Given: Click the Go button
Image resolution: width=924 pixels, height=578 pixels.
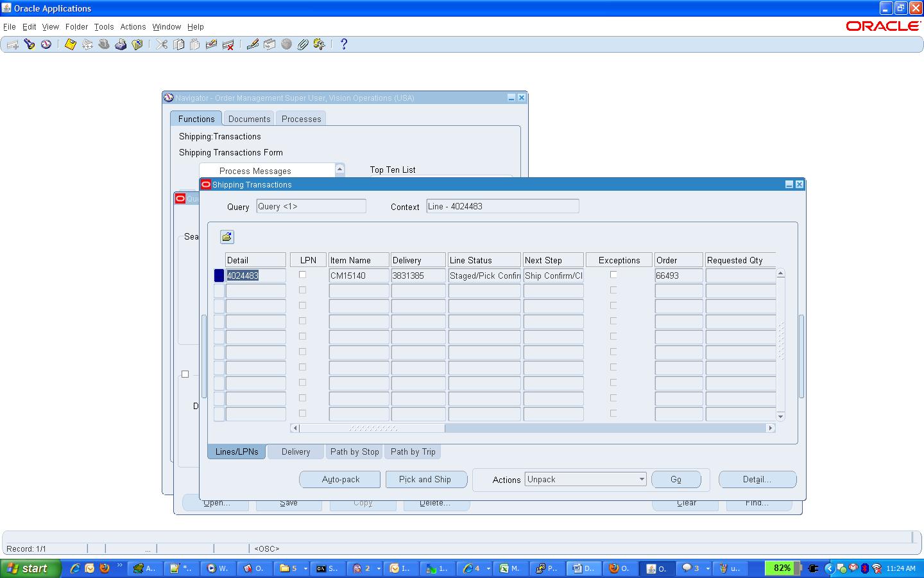Looking at the screenshot, I should (x=676, y=479).
